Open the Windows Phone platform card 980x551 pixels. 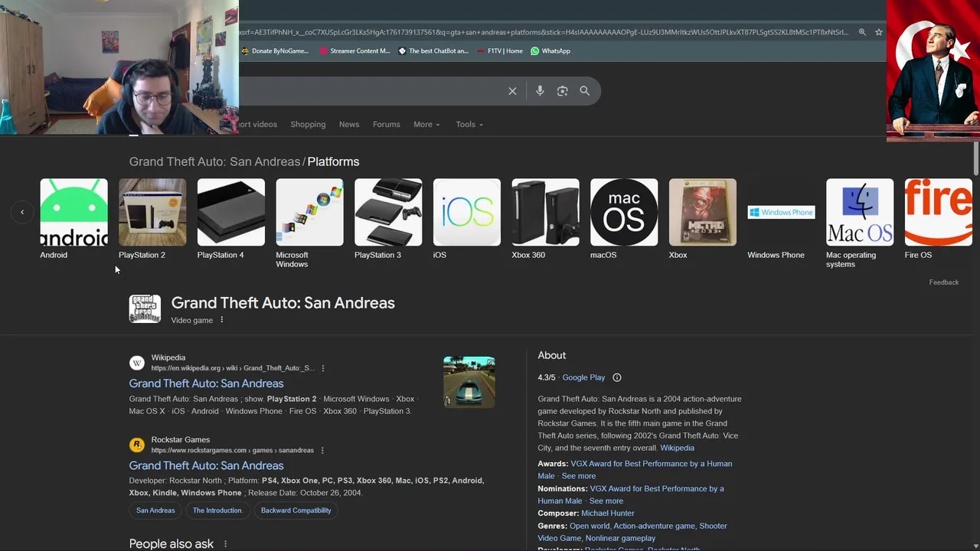[x=781, y=219]
